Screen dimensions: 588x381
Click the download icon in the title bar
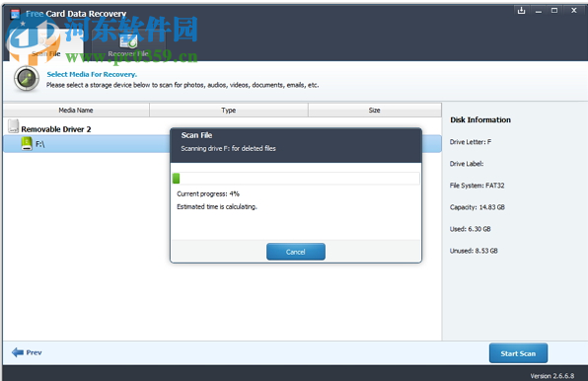[521, 11]
